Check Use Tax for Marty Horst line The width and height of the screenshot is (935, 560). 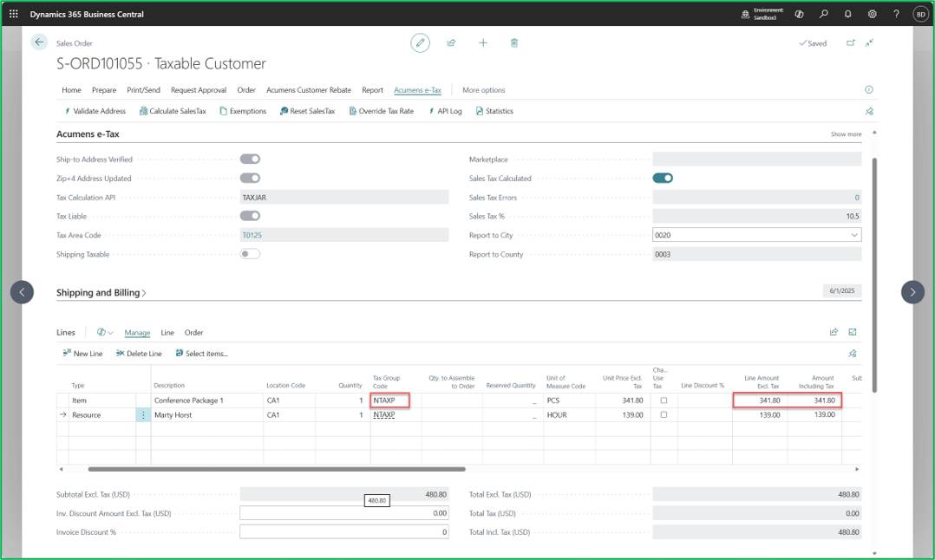(x=664, y=414)
